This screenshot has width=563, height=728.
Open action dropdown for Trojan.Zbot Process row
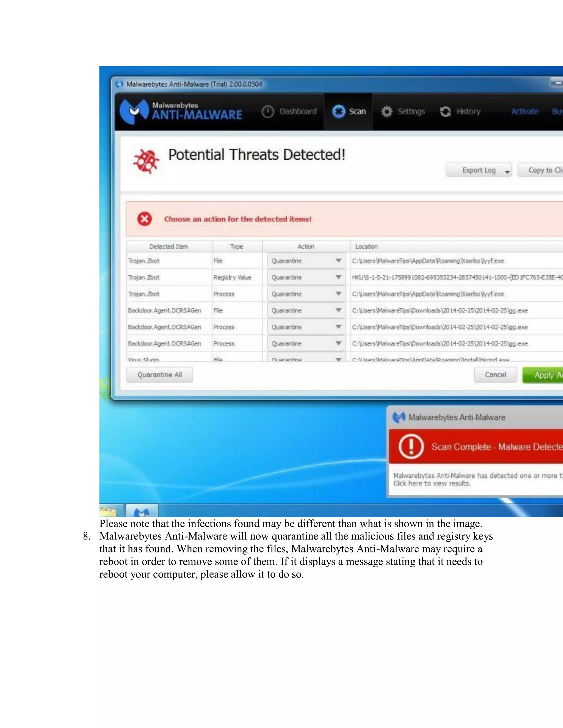click(x=306, y=294)
